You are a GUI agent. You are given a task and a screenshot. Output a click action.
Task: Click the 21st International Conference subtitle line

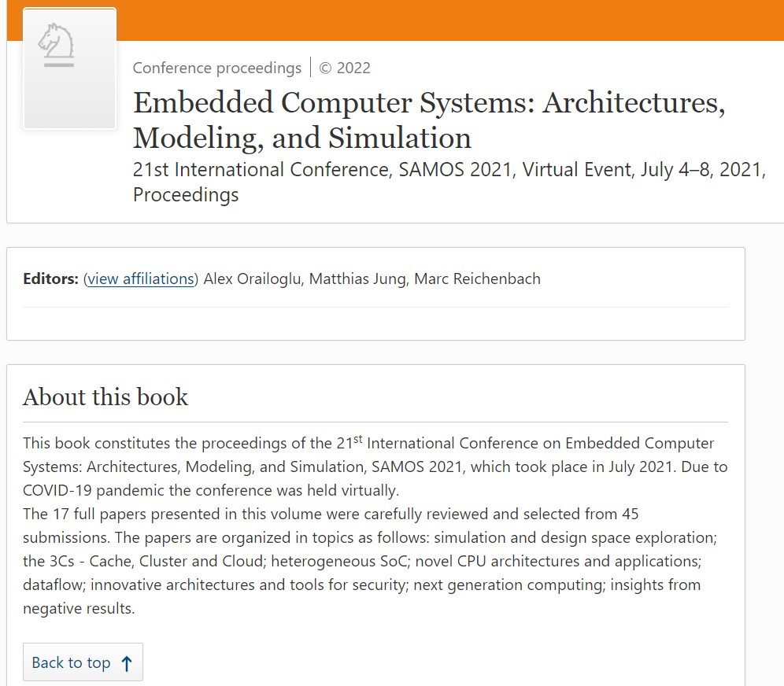tap(449, 170)
